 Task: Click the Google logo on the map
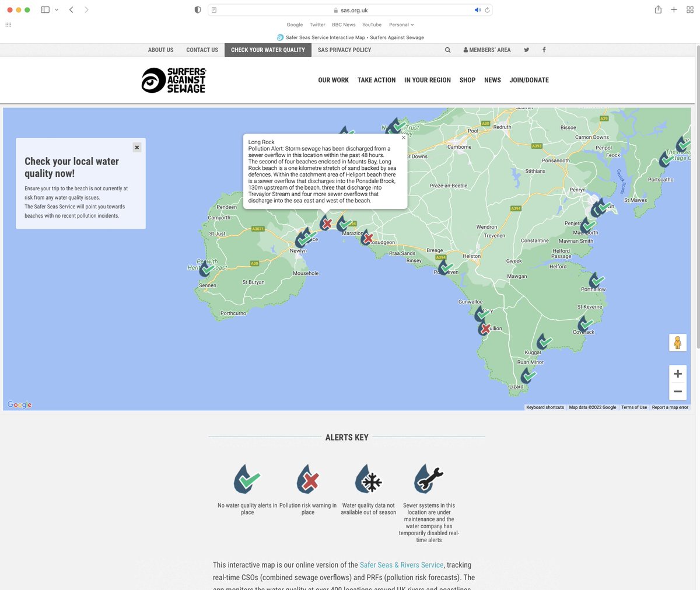click(x=19, y=404)
